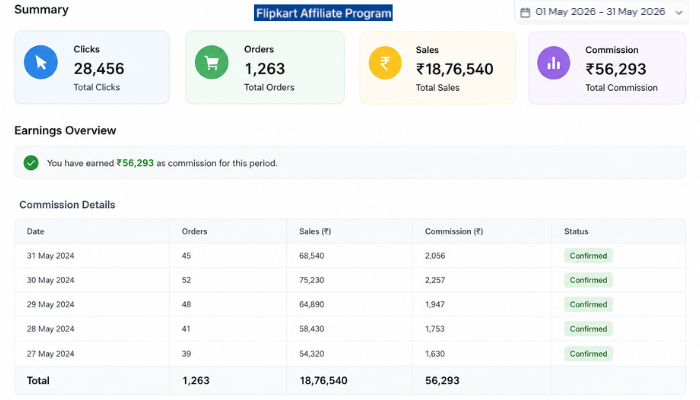
Task: Click orders value 45
Action: [x=187, y=256]
